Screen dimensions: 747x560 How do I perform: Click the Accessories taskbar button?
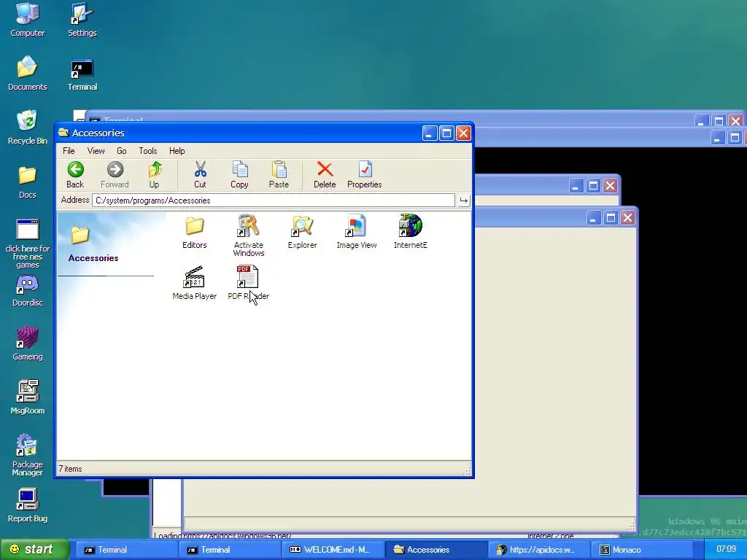(x=436, y=550)
